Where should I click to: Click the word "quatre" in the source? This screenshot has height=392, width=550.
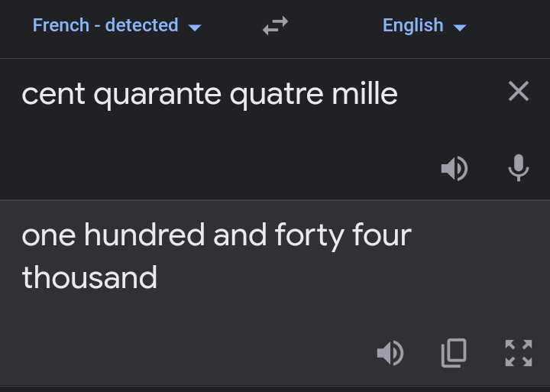tap(268, 94)
